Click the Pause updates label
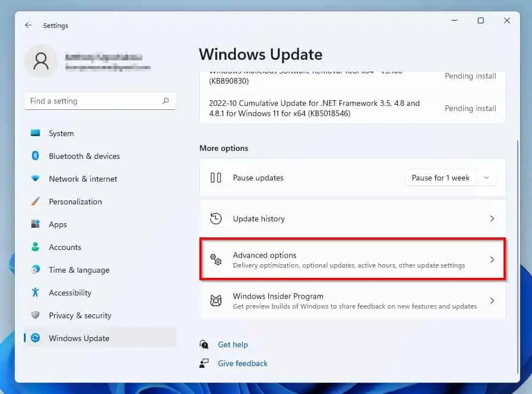 258,178
